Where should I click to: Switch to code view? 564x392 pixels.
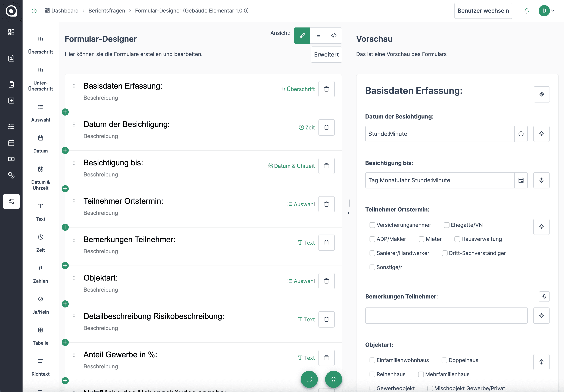(334, 35)
